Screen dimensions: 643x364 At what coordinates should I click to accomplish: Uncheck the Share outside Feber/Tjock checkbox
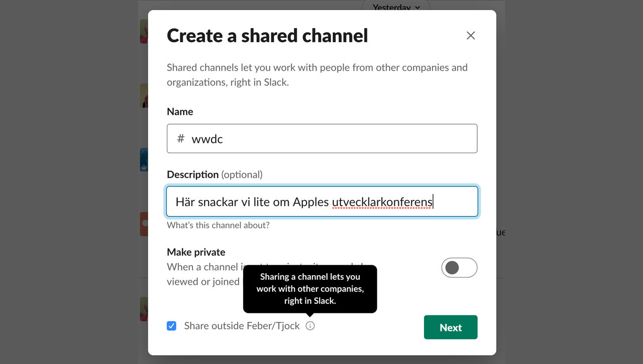pos(172,326)
